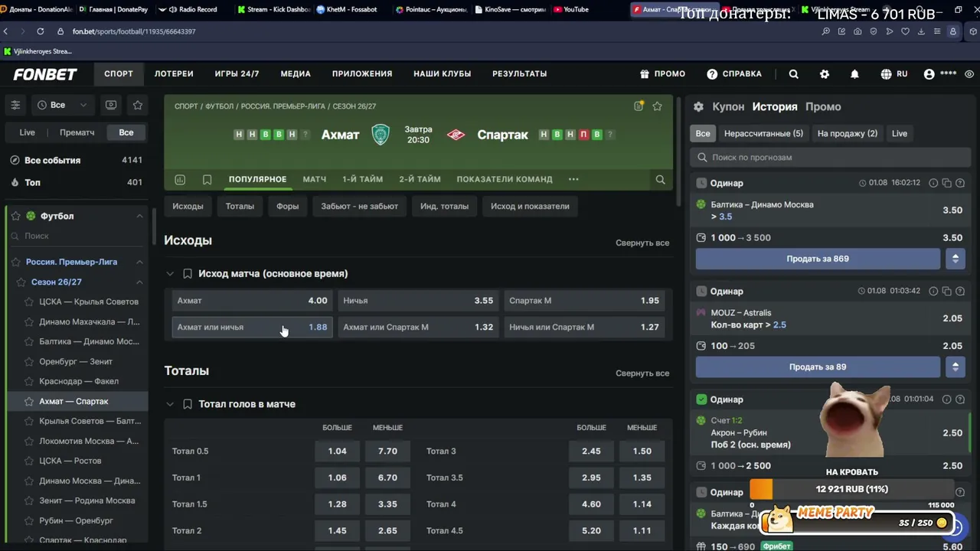Open the РЕЗУЛЬТАТЫ menu
The width and height of the screenshot is (980, 551).
pyautogui.click(x=519, y=73)
